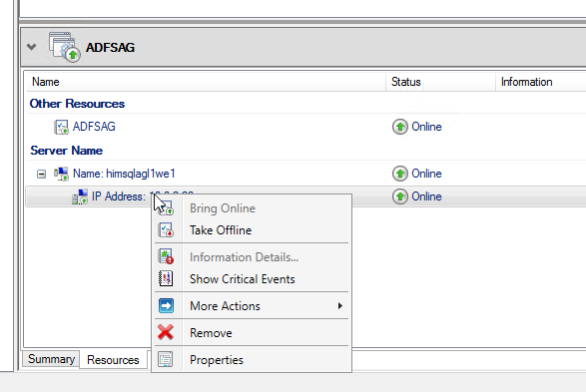Sort by the Status column header

point(440,82)
